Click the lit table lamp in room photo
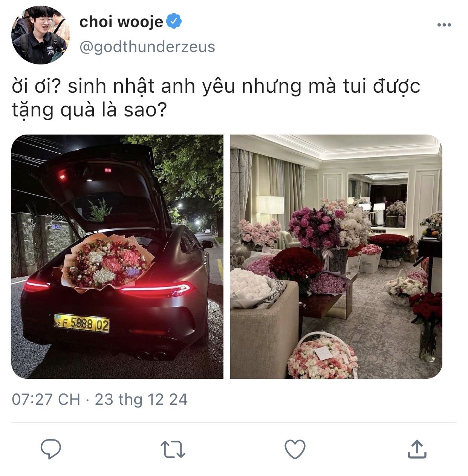This screenshot has height=476, width=468. click(x=269, y=206)
